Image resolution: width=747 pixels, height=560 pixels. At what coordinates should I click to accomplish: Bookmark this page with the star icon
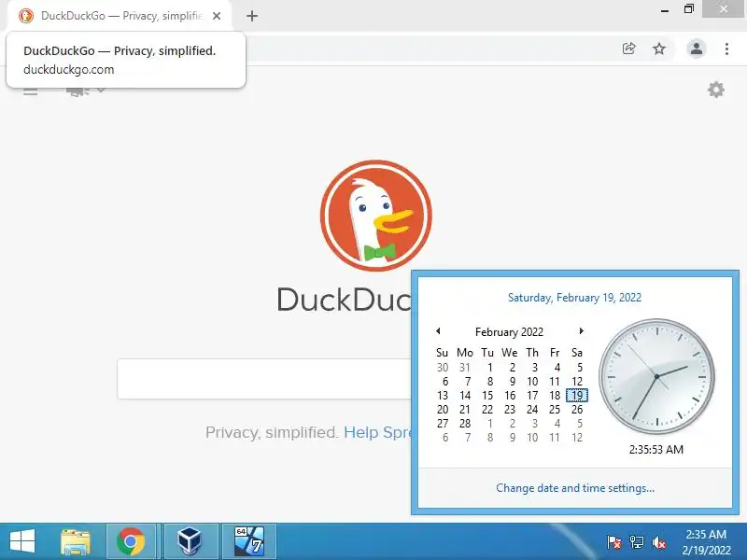click(659, 49)
